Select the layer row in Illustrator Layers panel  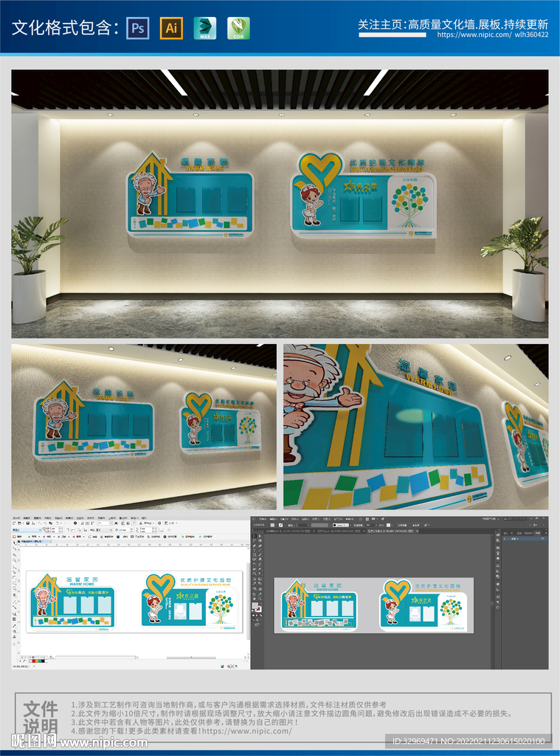(x=525, y=538)
